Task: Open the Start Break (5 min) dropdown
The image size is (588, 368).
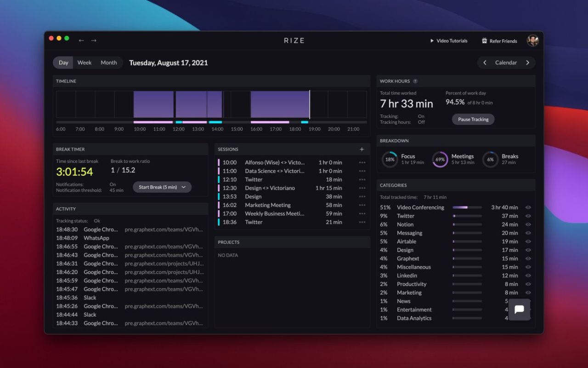Action: click(162, 187)
